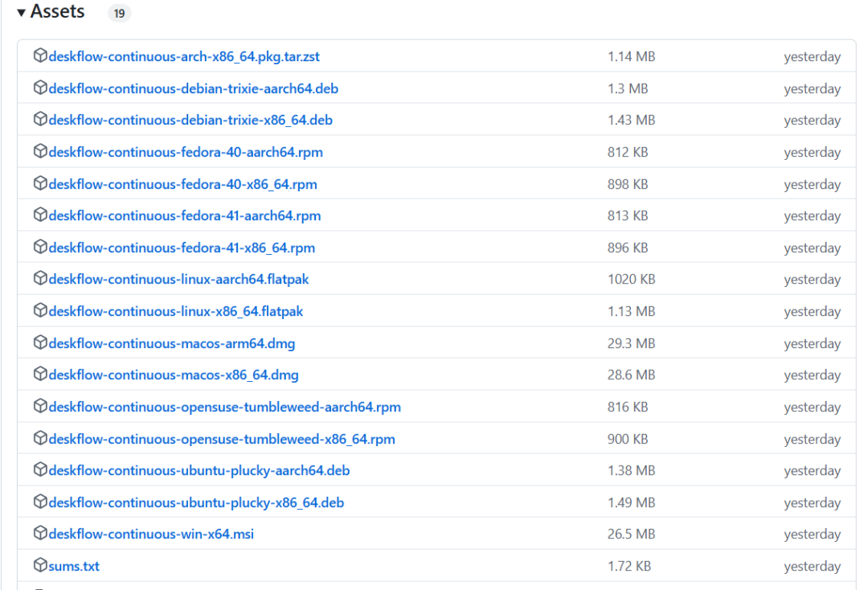
Task: Open deskflow-continuous-fedora-40-x86_64.rpm link
Action: [x=182, y=184]
